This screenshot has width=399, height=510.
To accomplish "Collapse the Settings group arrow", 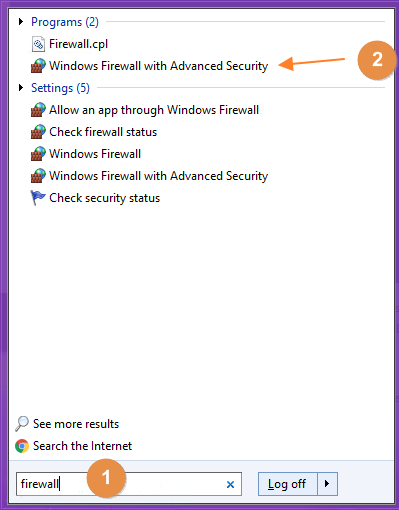I will pyautogui.click(x=21, y=88).
